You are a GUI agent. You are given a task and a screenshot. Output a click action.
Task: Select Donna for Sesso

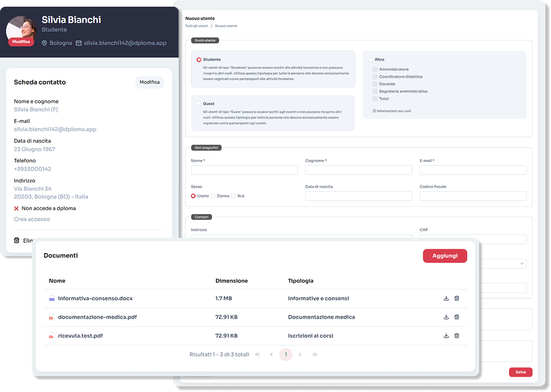click(213, 196)
